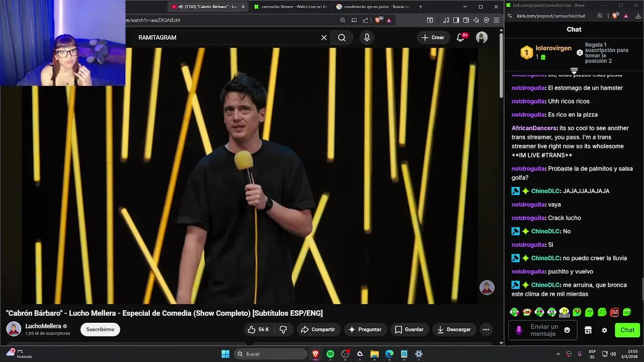Switch to condimento ajo en polvo tab
644x362 pixels.
(373, 7)
